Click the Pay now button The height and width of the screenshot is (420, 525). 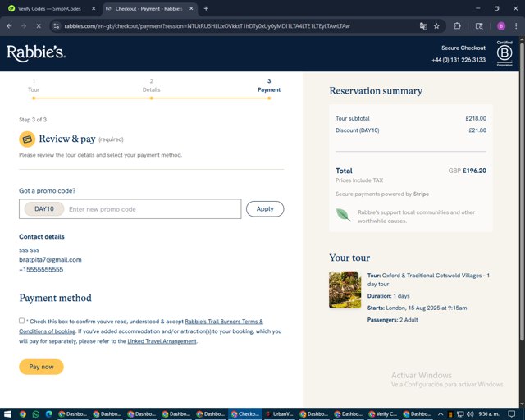point(41,367)
